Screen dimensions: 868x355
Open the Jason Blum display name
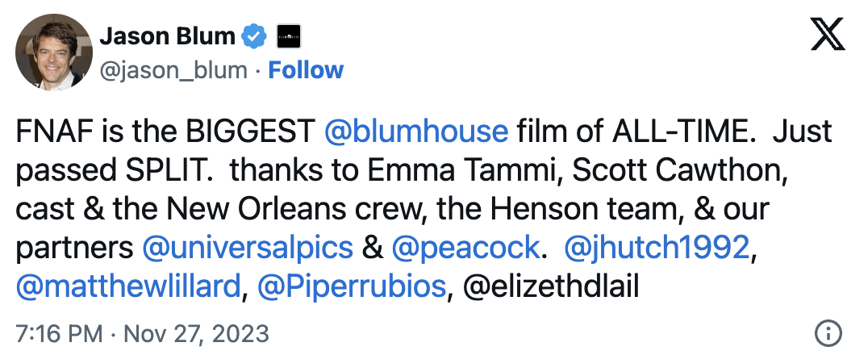coord(167,36)
